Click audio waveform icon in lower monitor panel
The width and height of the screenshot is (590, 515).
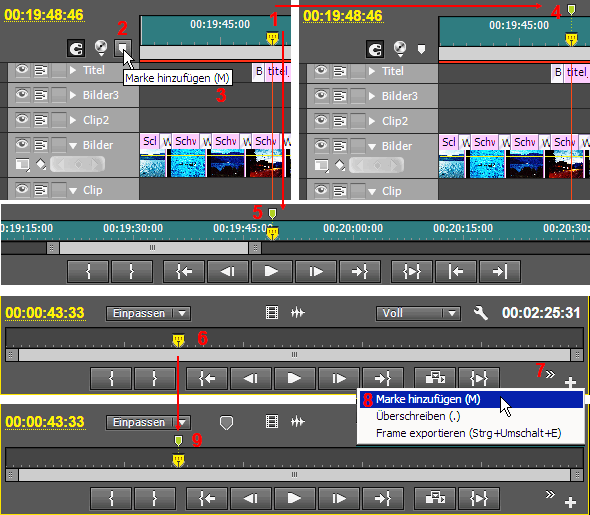tap(297, 421)
